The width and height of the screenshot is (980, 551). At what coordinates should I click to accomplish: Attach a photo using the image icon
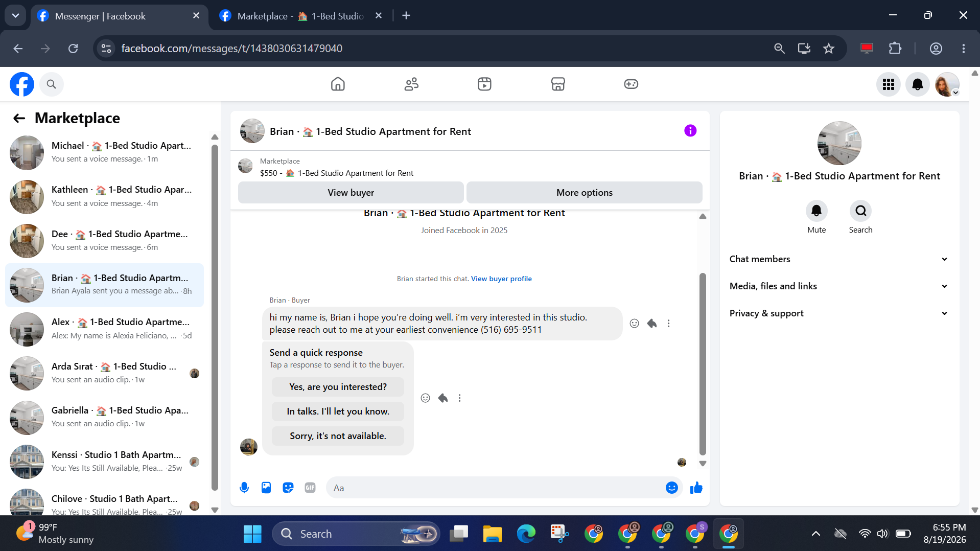tap(266, 488)
